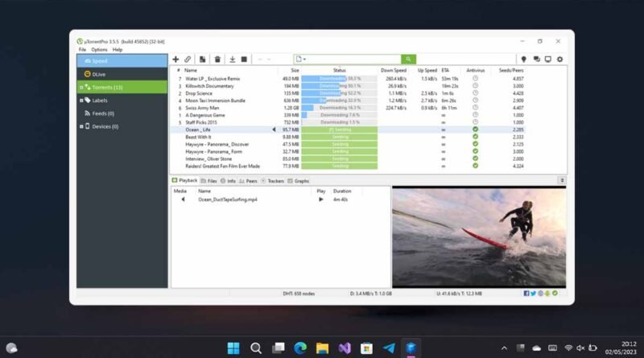
Task: Click the Stop torrent square icon
Action: click(x=244, y=59)
